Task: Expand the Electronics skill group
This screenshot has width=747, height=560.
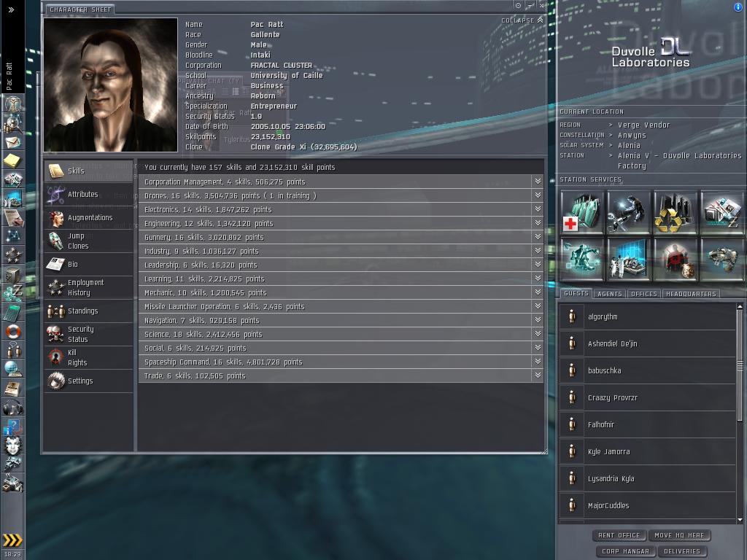Action: pyautogui.click(x=538, y=209)
